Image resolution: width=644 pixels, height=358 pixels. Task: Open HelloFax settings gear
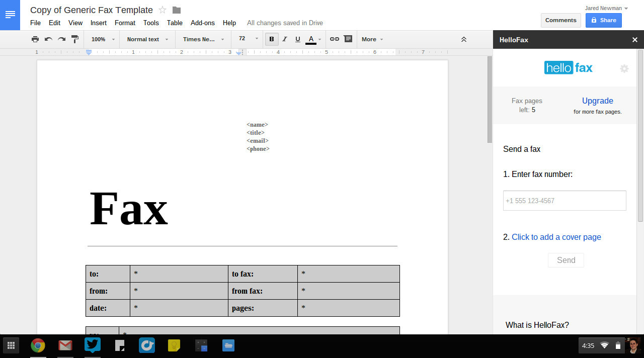624,69
